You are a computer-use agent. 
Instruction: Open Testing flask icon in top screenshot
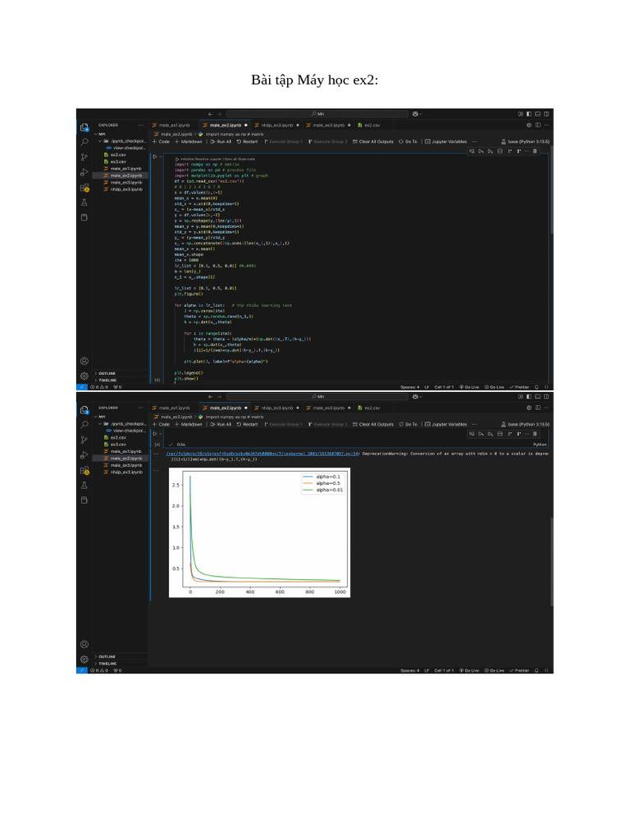tap(84, 203)
